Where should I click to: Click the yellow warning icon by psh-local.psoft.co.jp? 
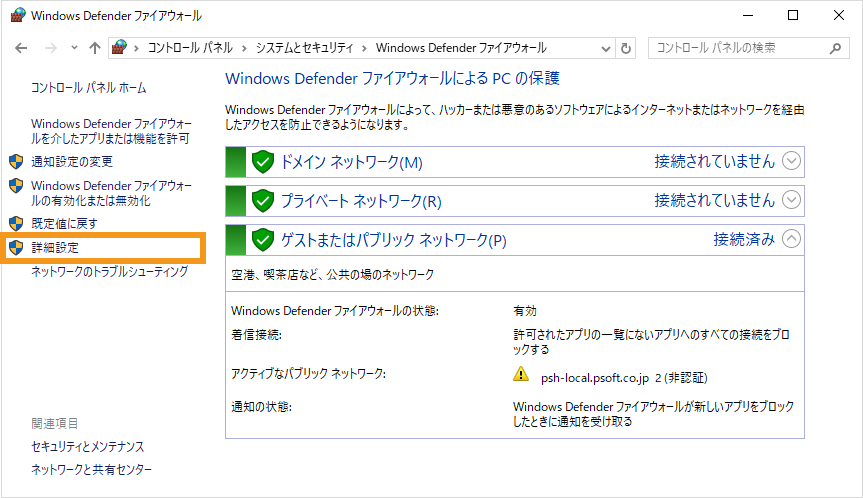click(520, 374)
